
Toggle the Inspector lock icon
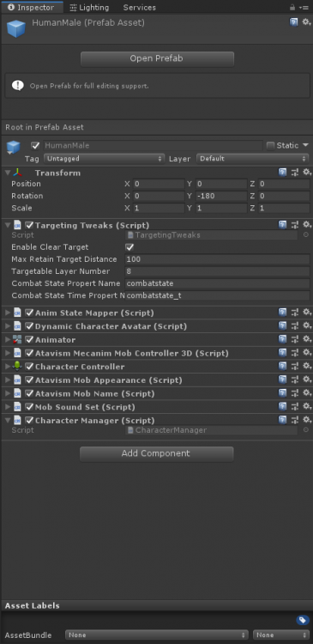pyautogui.click(x=292, y=8)
